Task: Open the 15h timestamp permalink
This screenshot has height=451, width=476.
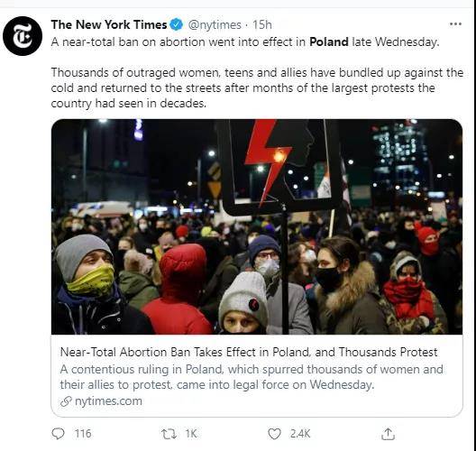Action: click(262, 24)
